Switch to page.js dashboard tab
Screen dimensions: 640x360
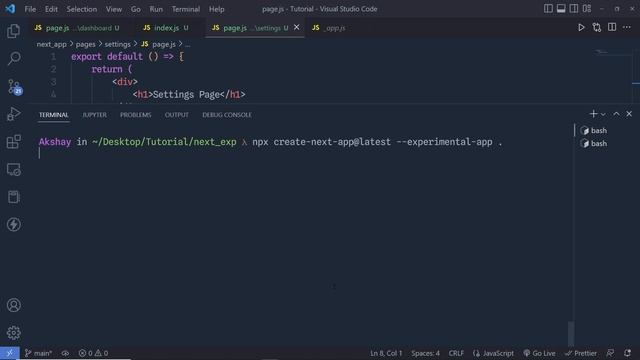[x=78, y=28]
